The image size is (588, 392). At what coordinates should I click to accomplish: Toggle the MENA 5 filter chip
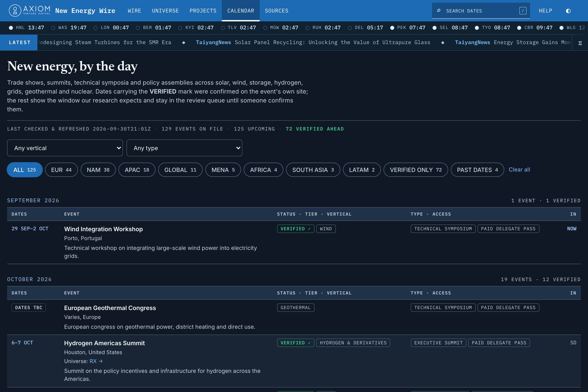223,170
